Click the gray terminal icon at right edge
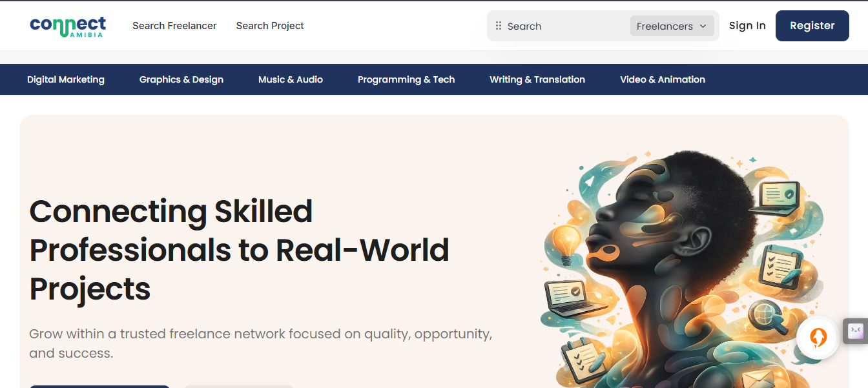Image resolution: width=868 pixels, height=388 pixels. (x=856, y=331)
